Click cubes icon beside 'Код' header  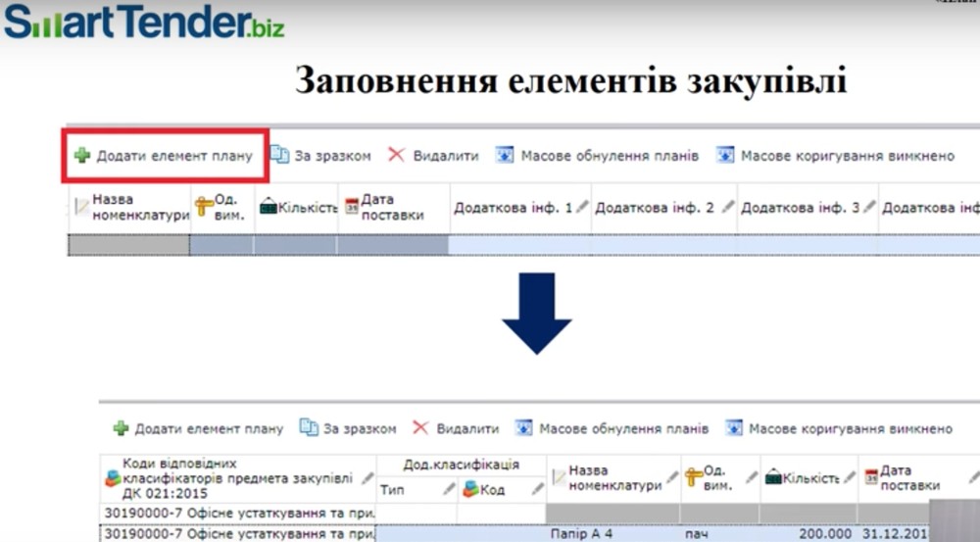[x=470, y=489]
